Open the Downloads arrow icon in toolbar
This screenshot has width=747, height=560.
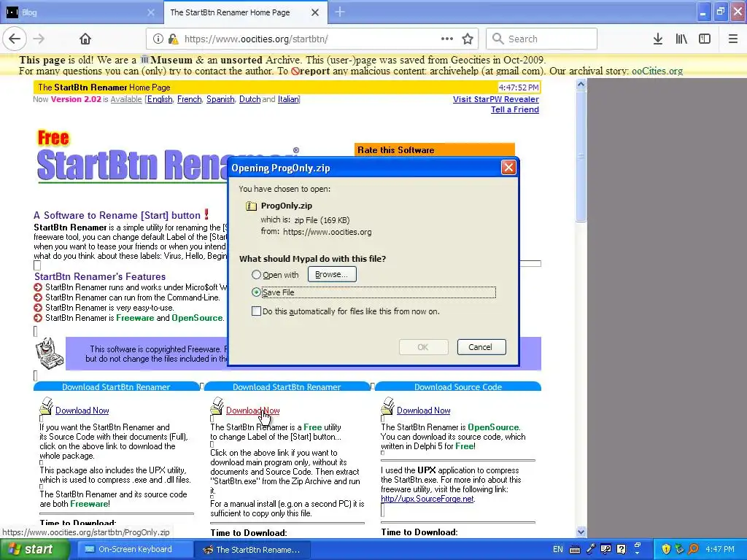pyautogui.click(x=658, y=39)
